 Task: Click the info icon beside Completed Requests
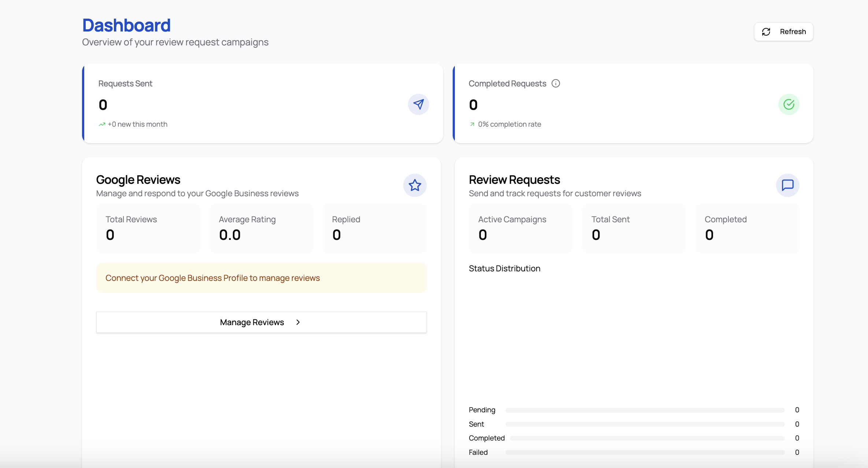[x=556, y=83]
